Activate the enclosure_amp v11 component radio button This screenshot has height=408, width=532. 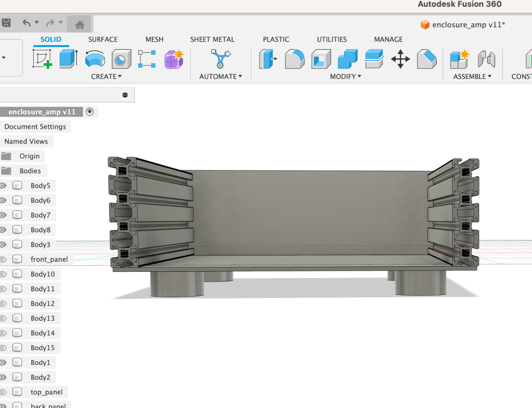89,111
